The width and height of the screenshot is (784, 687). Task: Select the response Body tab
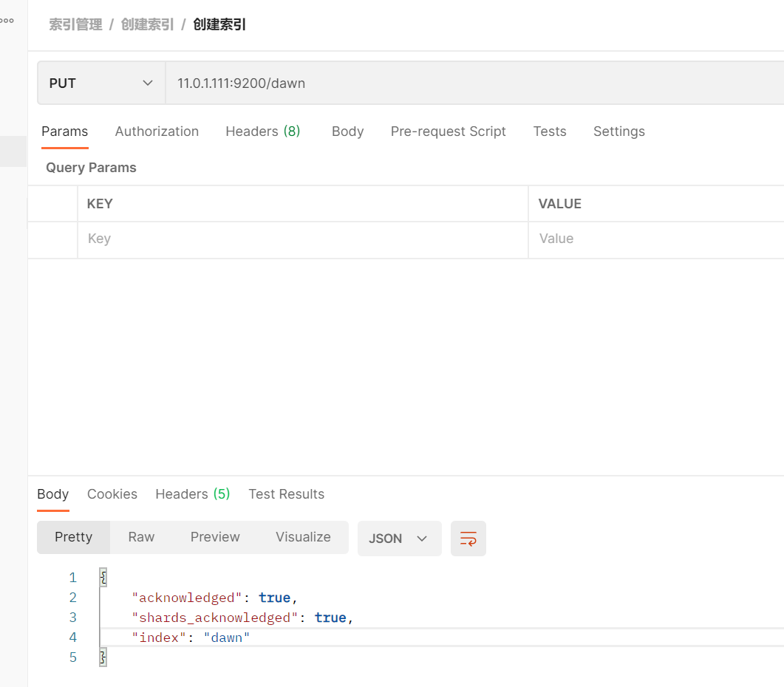53,494
